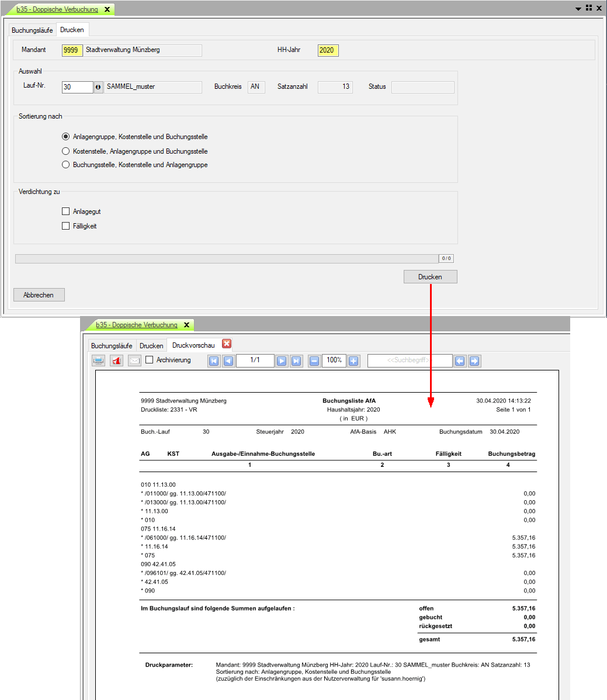Check the Anlagegut option
The width and height of the screenshot is (607, 700).
coord(66,212)
